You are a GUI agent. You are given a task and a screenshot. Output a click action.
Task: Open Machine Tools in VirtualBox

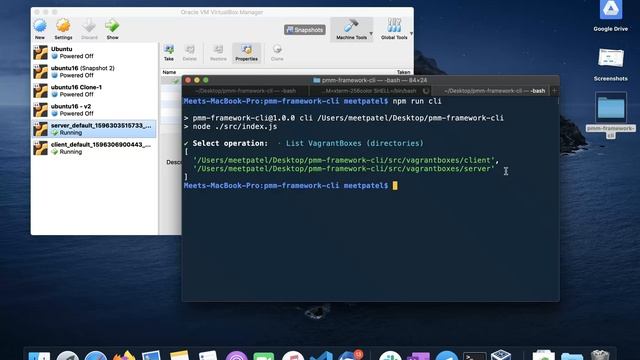point(351,29)
